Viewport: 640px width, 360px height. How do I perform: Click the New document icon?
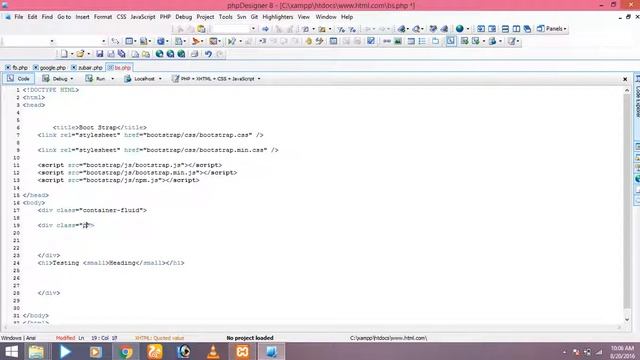64,54
